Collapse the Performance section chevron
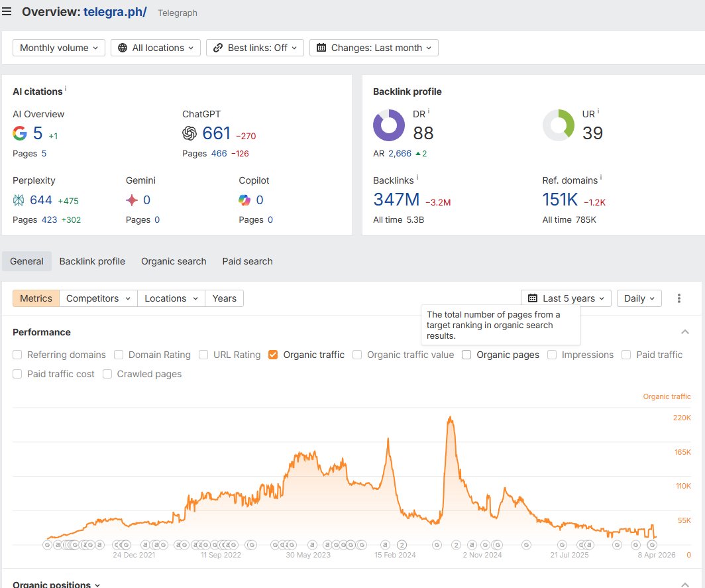 point(685,332)
